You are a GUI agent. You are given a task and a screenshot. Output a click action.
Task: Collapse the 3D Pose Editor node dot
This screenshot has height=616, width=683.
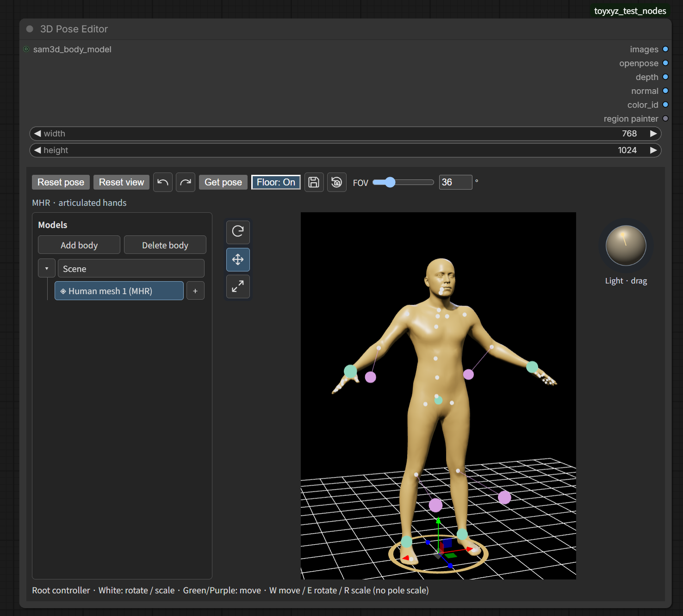pyautogui.click(x=30, y=29)
